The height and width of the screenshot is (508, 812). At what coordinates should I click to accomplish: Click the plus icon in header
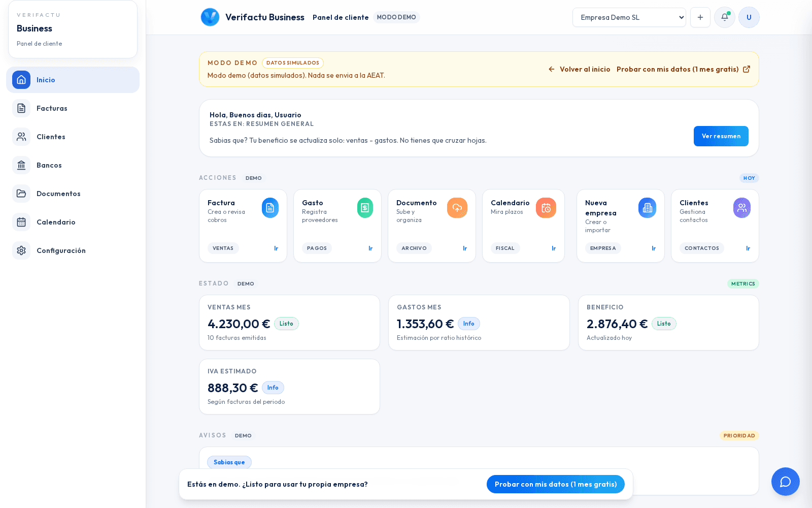pyautogui.click(x=700, y=17)
